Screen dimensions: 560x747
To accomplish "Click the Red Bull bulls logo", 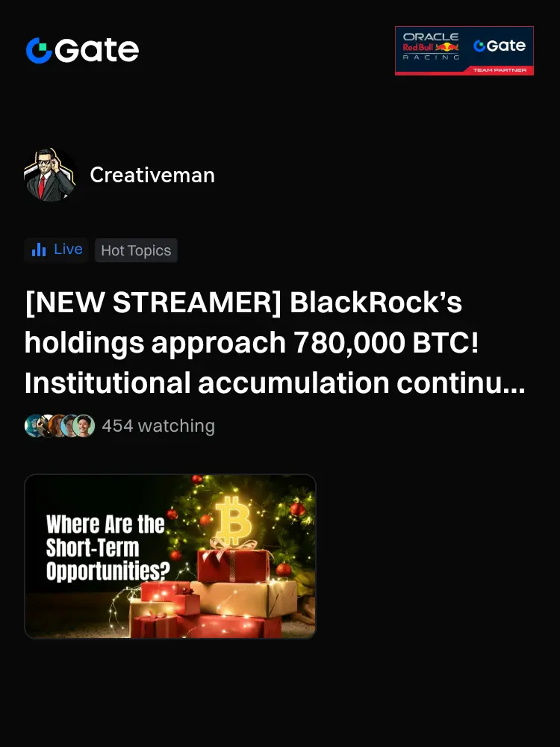I will 447,47.
